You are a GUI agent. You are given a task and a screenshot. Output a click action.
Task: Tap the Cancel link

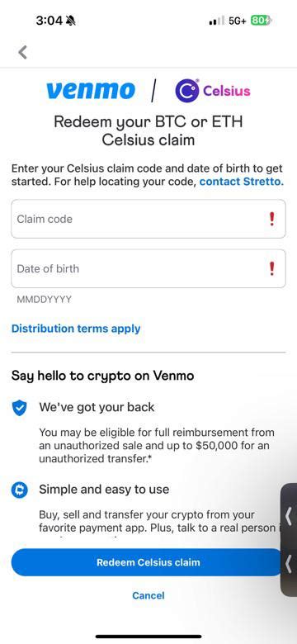pyautogui.click(x=148, y=595)
